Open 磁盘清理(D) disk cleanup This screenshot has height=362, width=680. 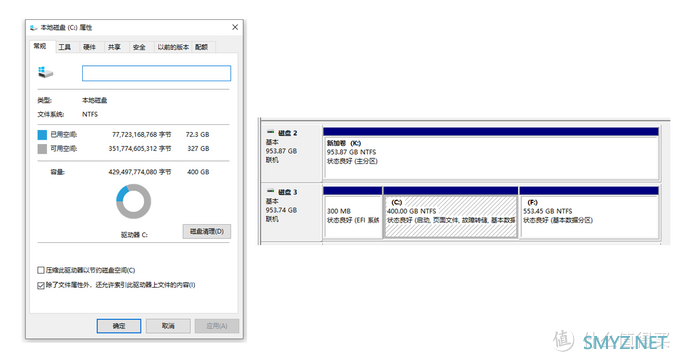click(207, 232)
